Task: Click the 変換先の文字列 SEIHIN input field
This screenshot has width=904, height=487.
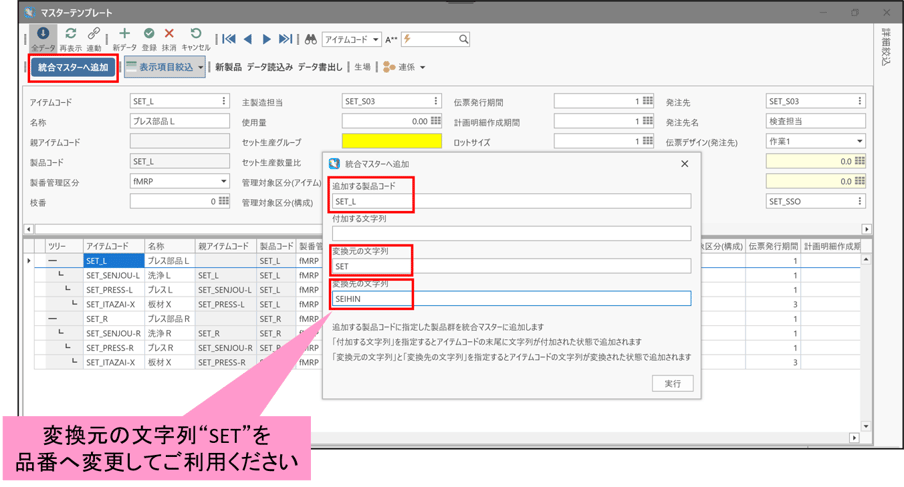Action: click(511, 299)
